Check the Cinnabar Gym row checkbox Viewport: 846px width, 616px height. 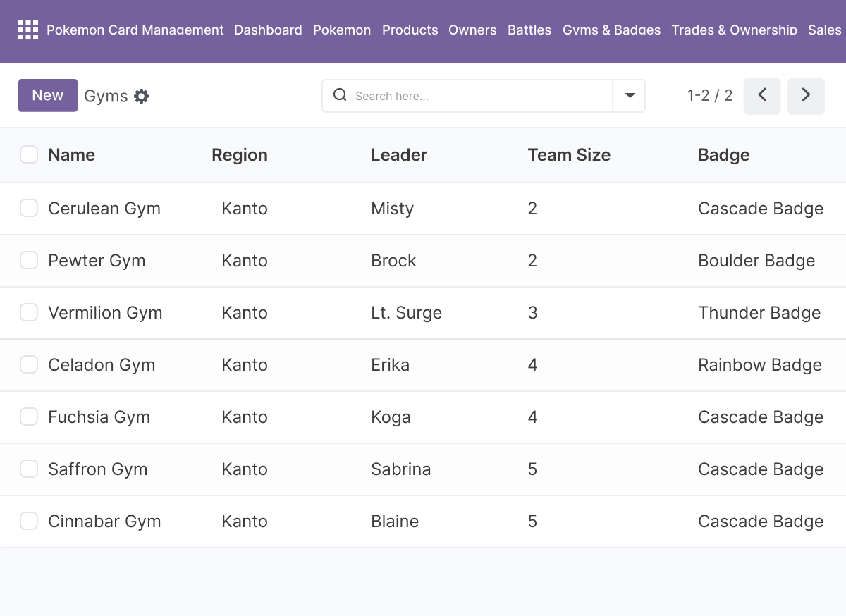[29, 521]
